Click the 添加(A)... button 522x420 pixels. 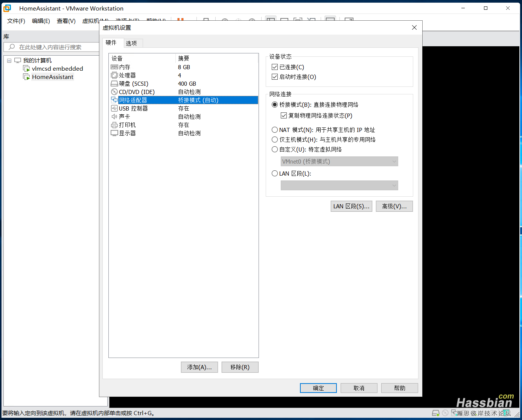[x=199, y=367]
